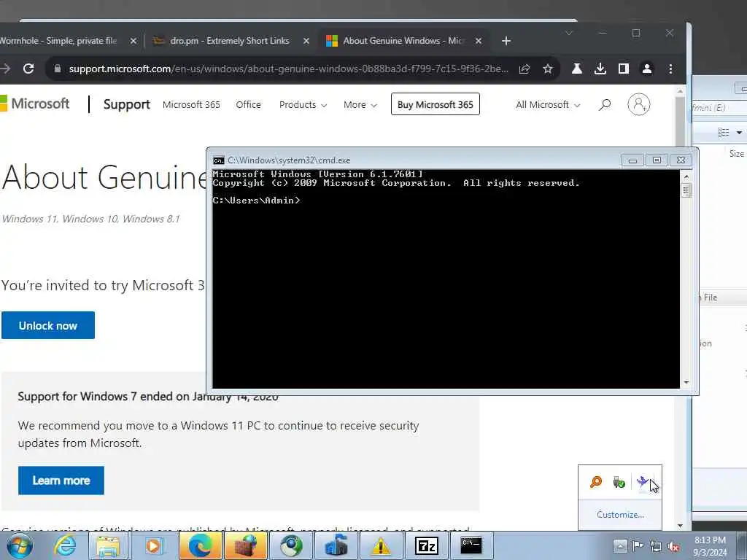
Task: Toggle the browser side panel
Action: tap(624, 69)
